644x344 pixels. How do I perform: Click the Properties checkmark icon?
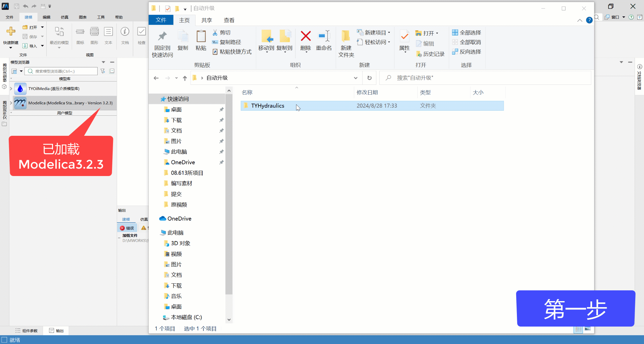point(405,36)
